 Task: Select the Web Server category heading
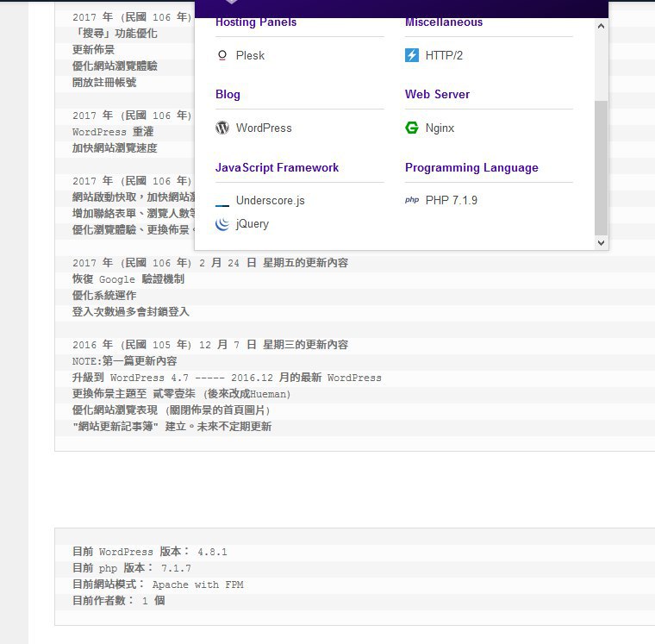(x=437, y=95)
